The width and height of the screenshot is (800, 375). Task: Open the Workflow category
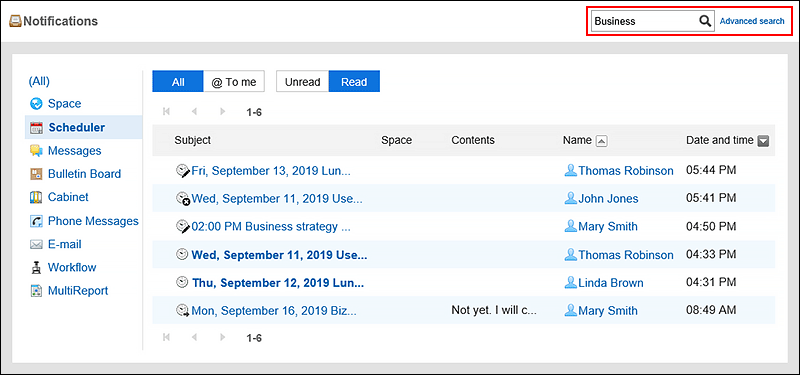click(x=72, y=267)
